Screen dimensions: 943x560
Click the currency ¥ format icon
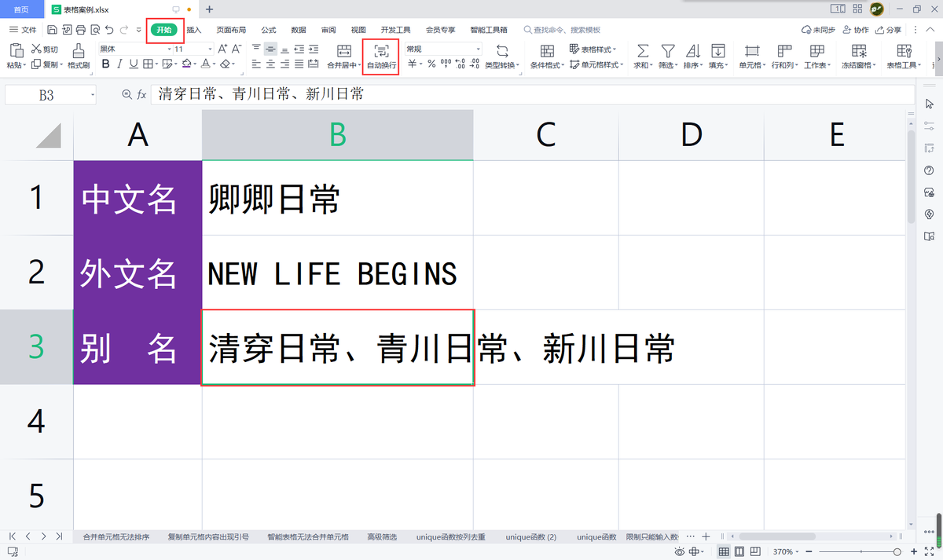pyautogui.click(x=411, y=64)
